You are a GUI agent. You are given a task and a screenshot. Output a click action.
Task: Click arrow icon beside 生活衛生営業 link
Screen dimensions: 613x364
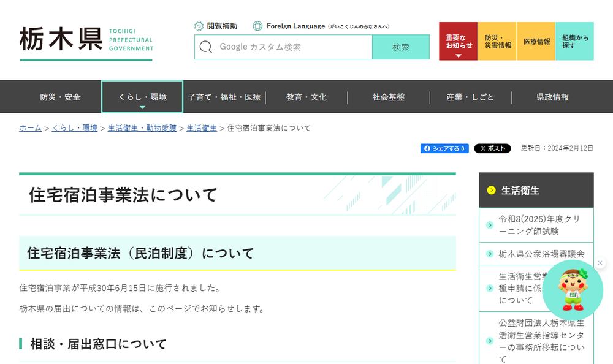point(489,289)
